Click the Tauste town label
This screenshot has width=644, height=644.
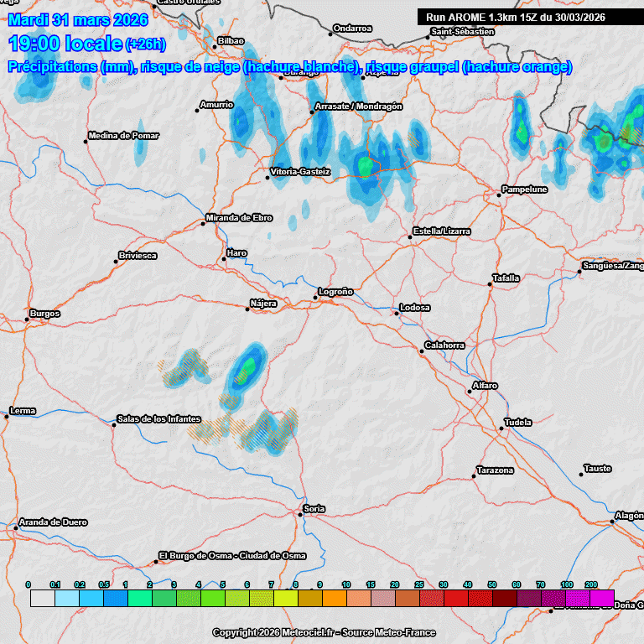point(598,469)
